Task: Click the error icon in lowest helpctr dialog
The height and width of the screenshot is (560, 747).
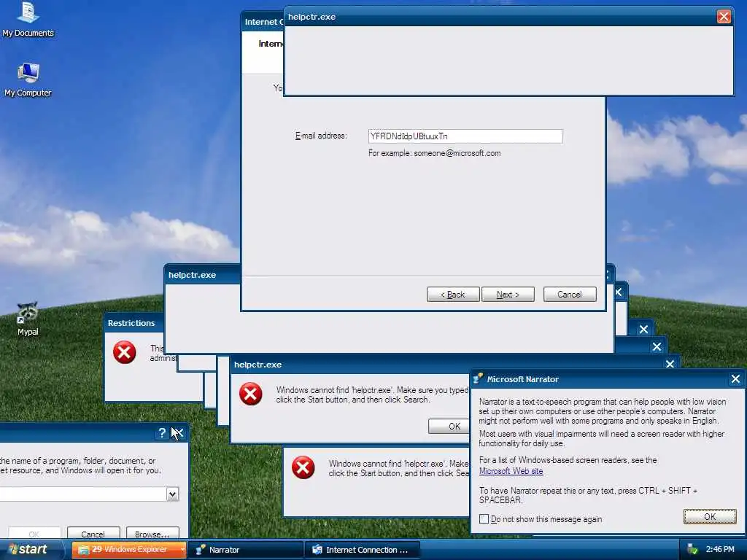Action: pyautogui.click(x=303, y=467)
